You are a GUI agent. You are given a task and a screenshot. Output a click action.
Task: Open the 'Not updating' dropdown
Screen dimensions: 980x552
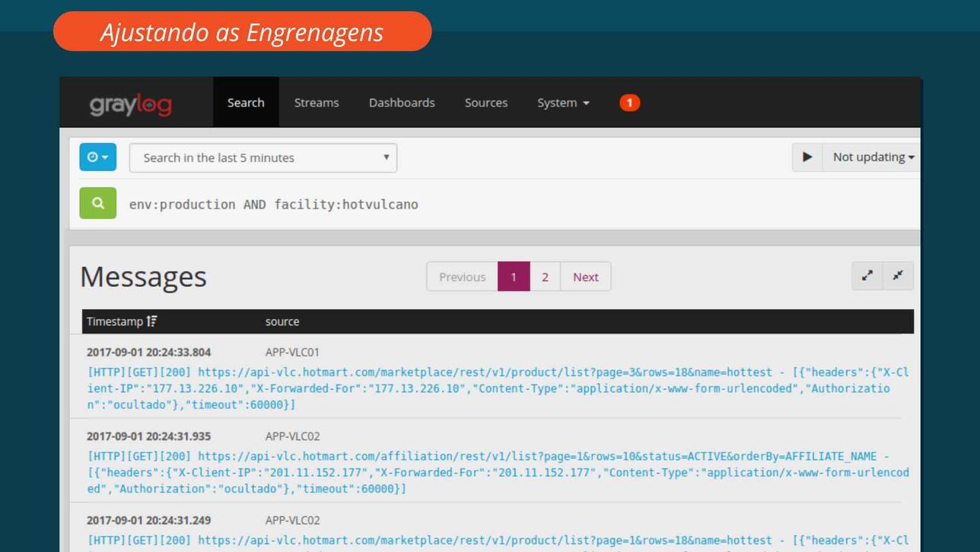point(872,157)
